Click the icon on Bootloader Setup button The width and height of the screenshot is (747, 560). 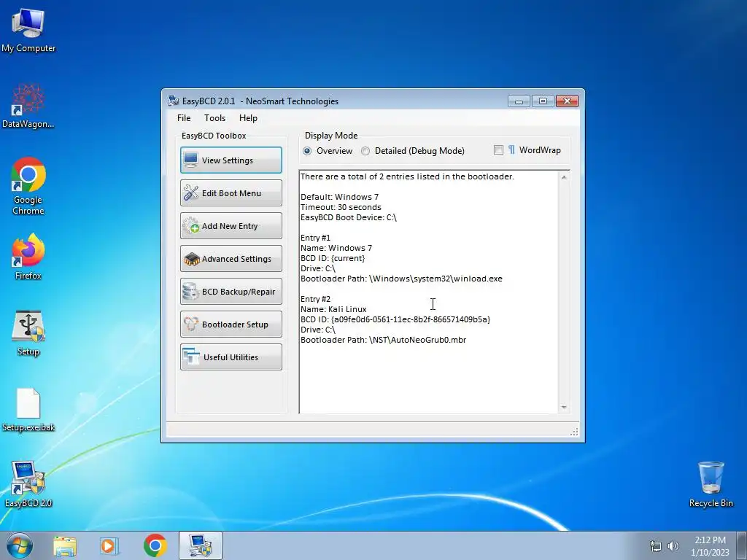coord(191,324)
